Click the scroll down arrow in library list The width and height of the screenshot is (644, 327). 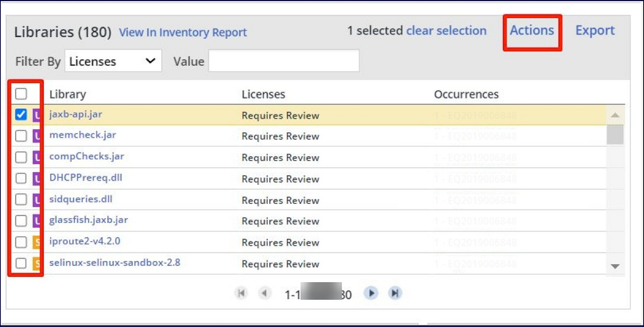615,266
